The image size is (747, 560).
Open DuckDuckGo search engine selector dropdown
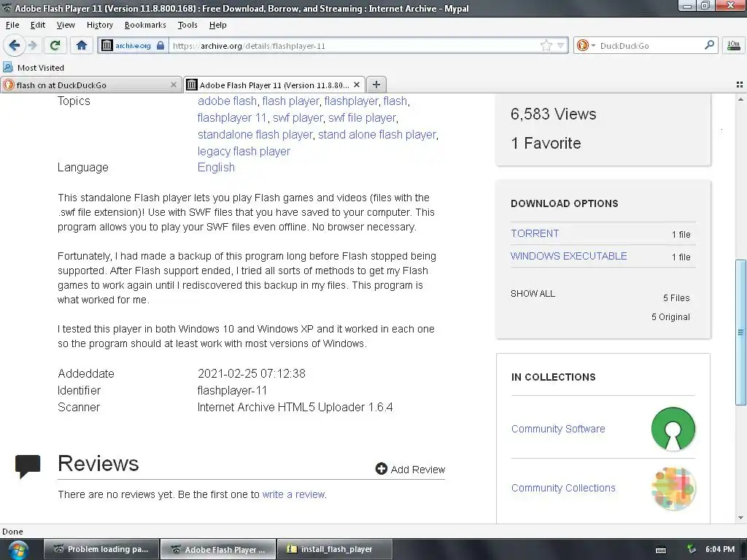click(x=586, y=46)
